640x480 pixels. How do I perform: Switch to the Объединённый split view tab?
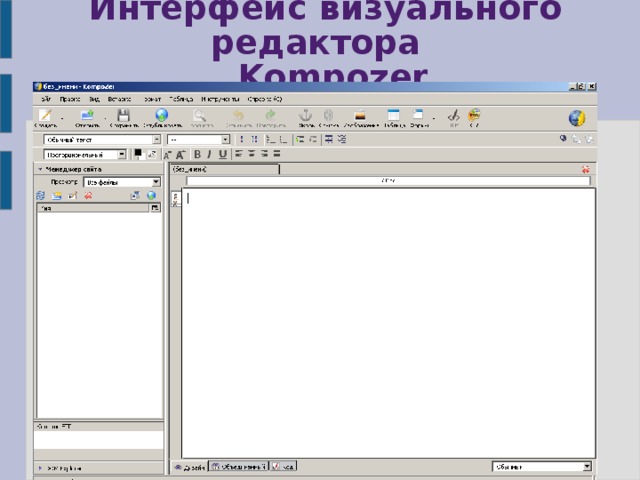(239, 466)
